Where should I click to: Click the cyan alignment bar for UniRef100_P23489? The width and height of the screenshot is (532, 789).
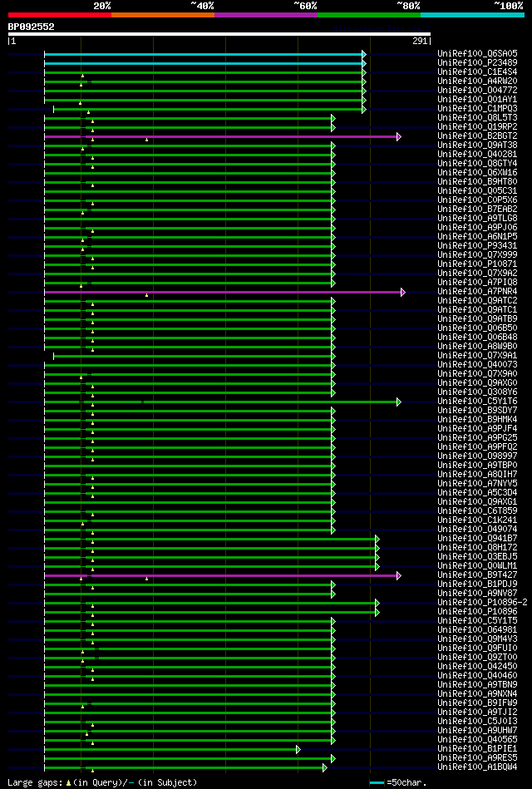click(x=205, y=63)
